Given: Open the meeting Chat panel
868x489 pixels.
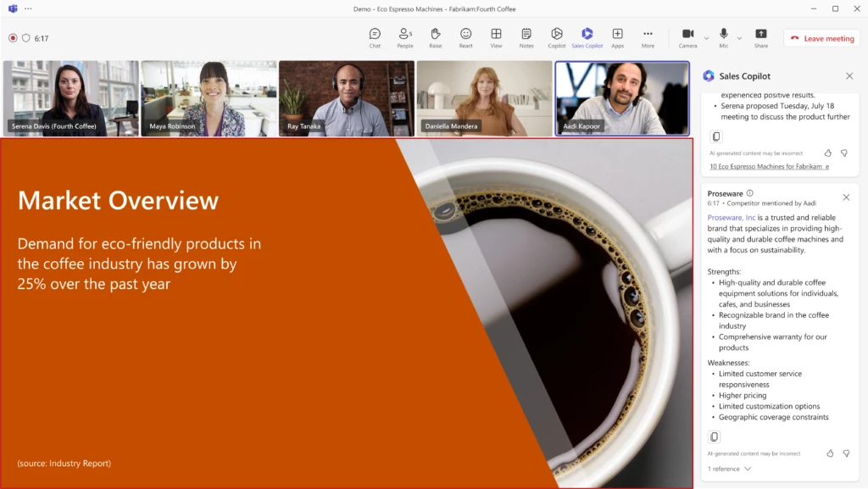Looking at the screenshot, I should point(375,36).
